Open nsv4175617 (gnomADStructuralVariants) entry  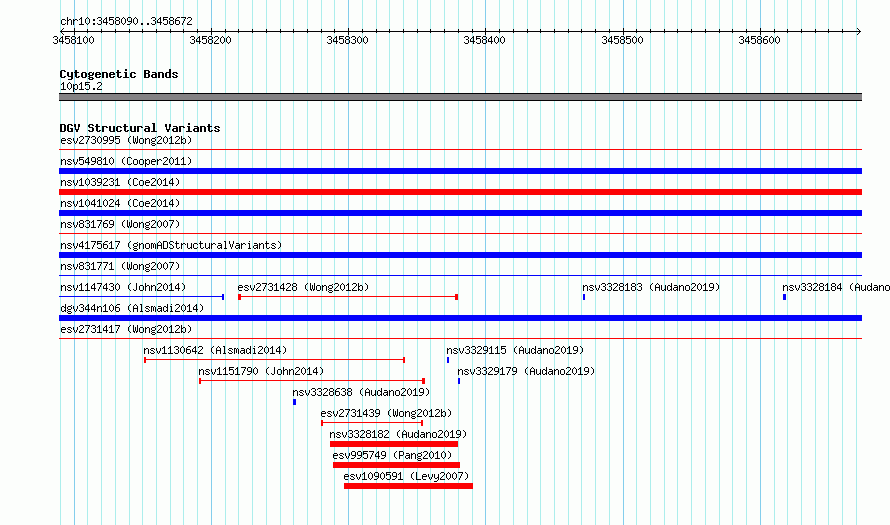click(x=171, y=245)
